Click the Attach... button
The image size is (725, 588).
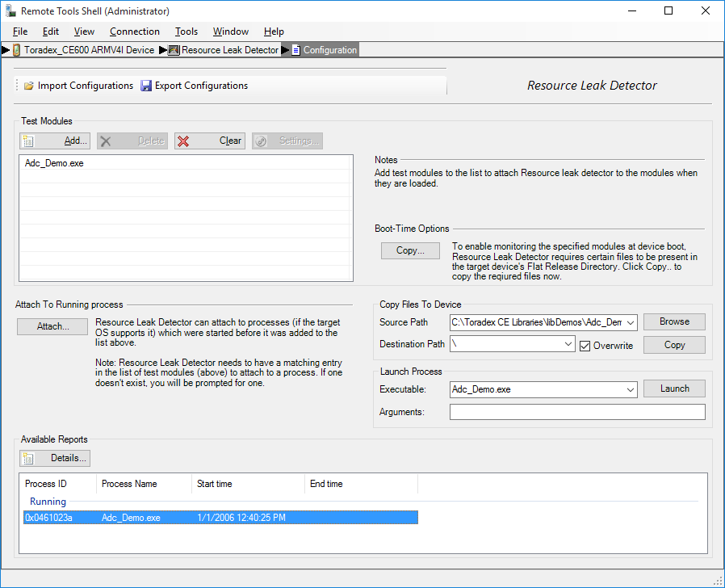click(52, 326)
